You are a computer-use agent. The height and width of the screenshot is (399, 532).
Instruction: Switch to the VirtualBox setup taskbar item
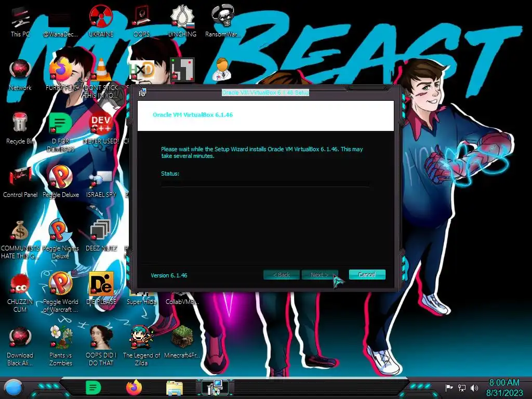(215, 388)
